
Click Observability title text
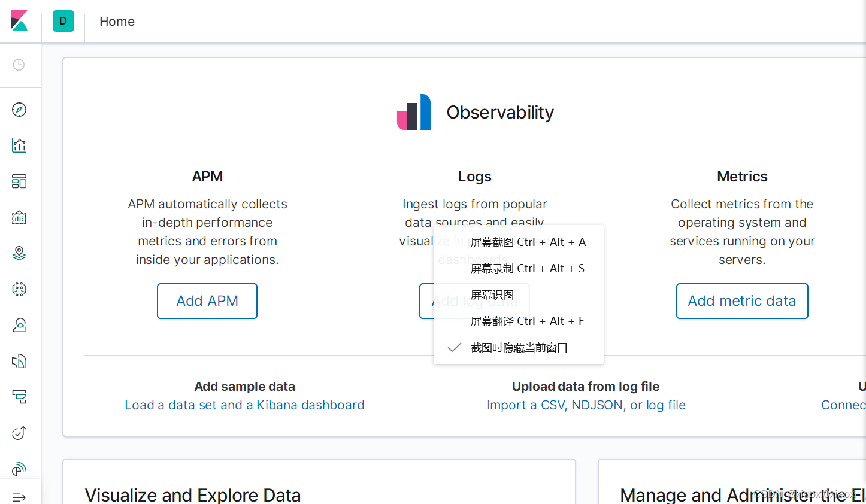(500, 112)
